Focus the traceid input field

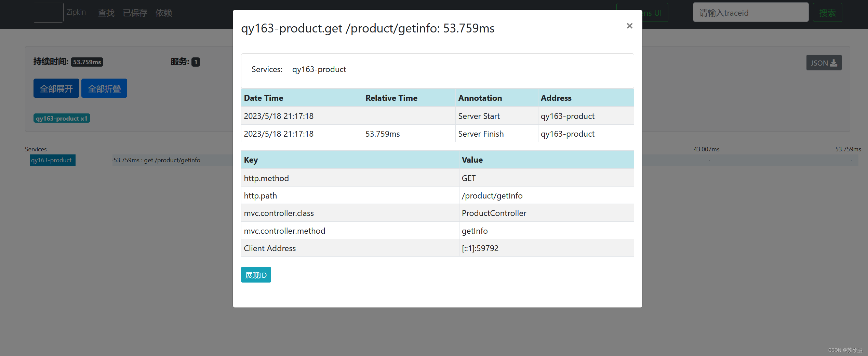tap(750, 13)
